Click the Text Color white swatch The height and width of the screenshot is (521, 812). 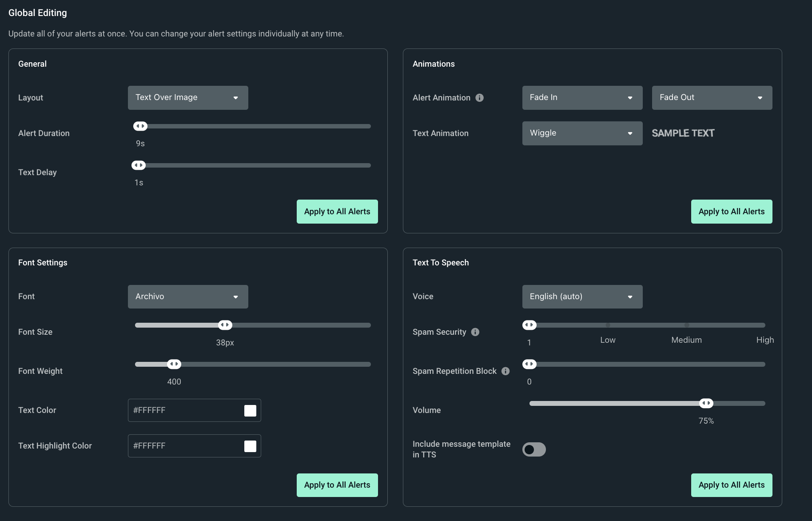[250, 411]
